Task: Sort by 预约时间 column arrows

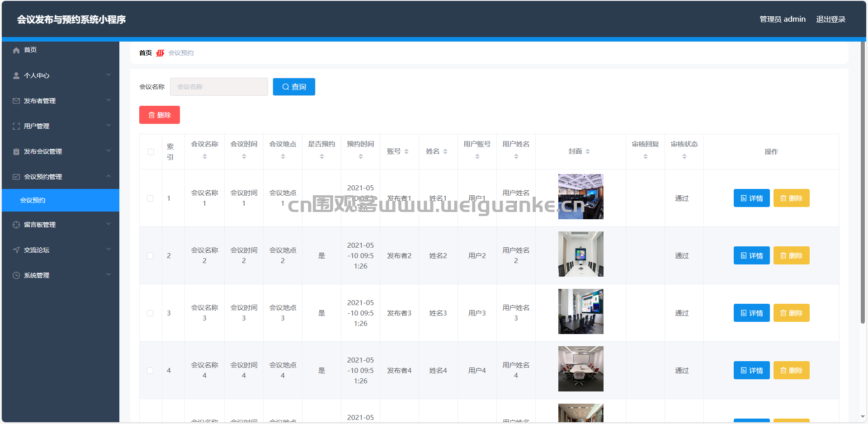Action: pyautogui.click(x=361, y=156)
